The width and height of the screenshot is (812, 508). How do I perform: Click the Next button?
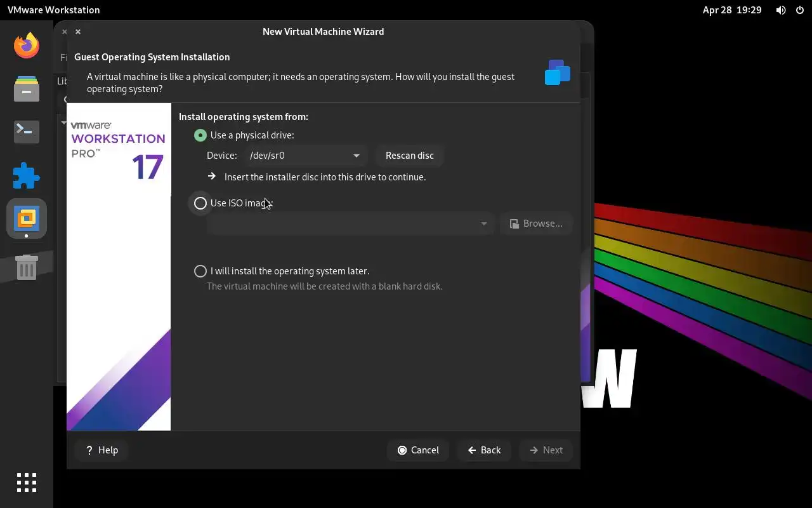click(546, 450)
